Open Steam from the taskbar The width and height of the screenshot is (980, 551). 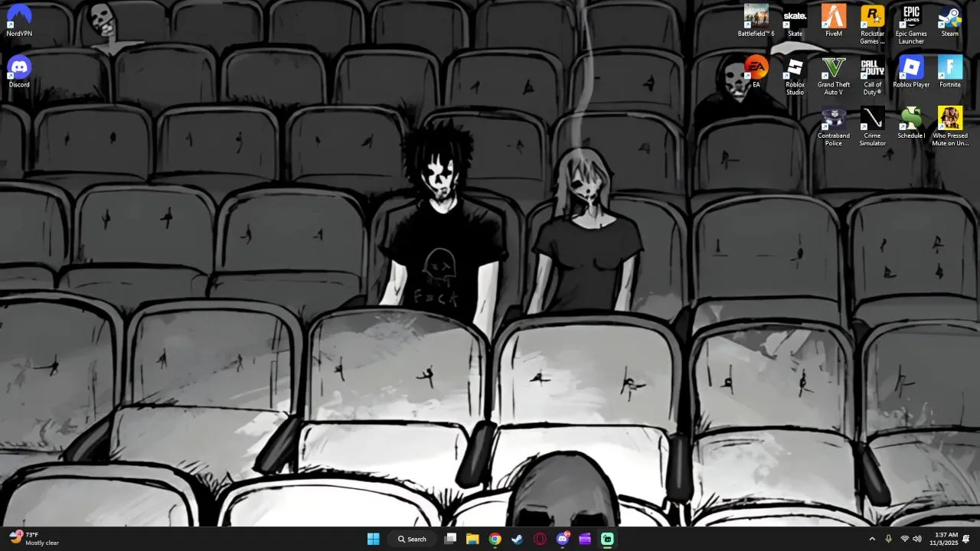pos(518,539)
